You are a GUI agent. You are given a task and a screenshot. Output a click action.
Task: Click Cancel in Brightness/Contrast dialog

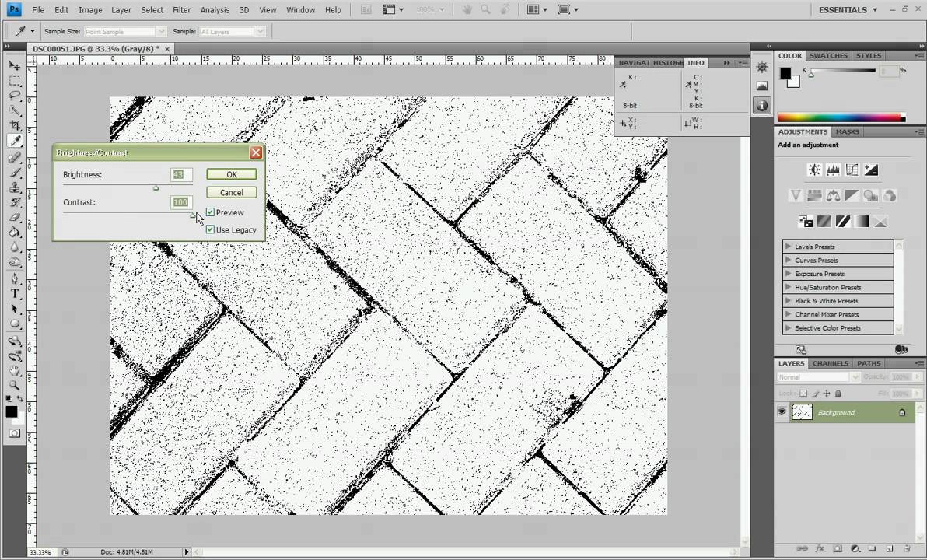231,192
